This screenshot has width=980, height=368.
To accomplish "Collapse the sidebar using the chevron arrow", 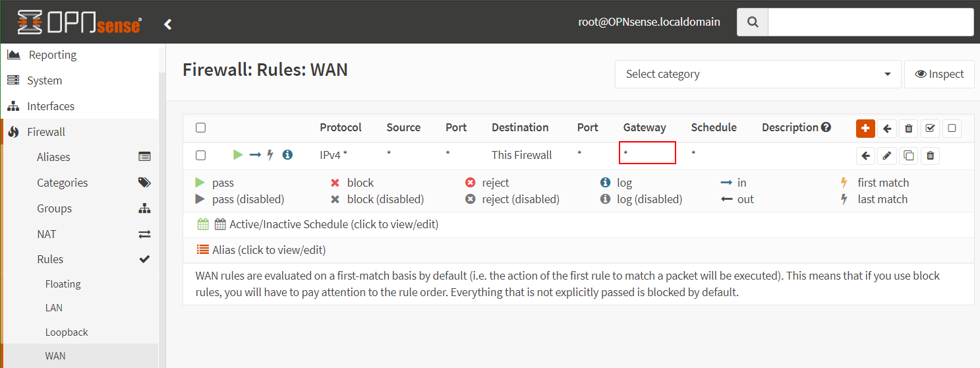I will point(168,24).
